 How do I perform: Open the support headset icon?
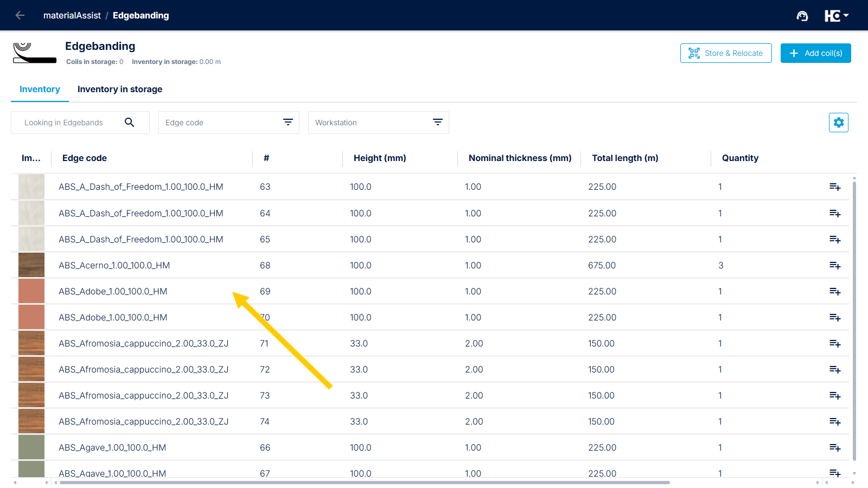[x=802, y=16]
